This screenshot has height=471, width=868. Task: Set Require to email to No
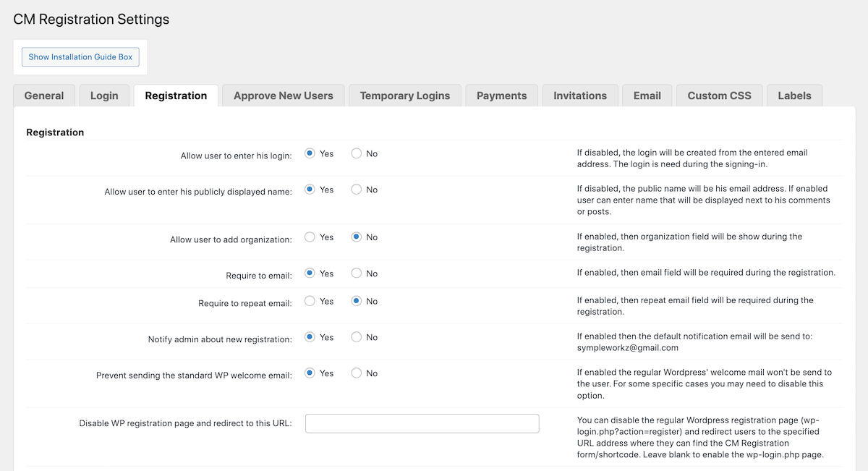point(356,273)
